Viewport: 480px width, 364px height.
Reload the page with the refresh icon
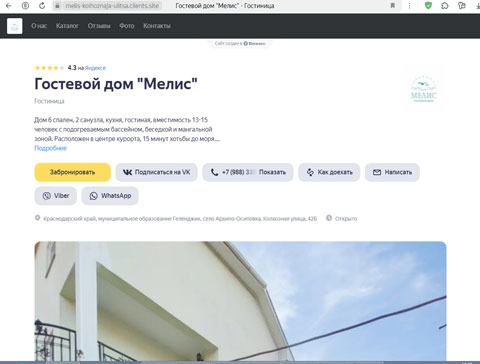[x=42, y=6]
